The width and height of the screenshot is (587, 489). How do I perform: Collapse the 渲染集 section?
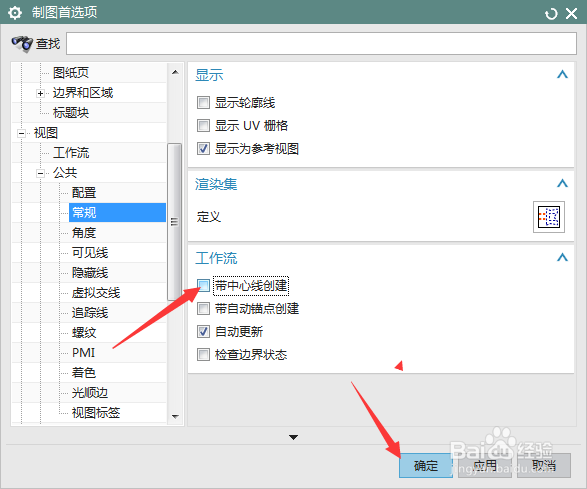tap(562, 183)
